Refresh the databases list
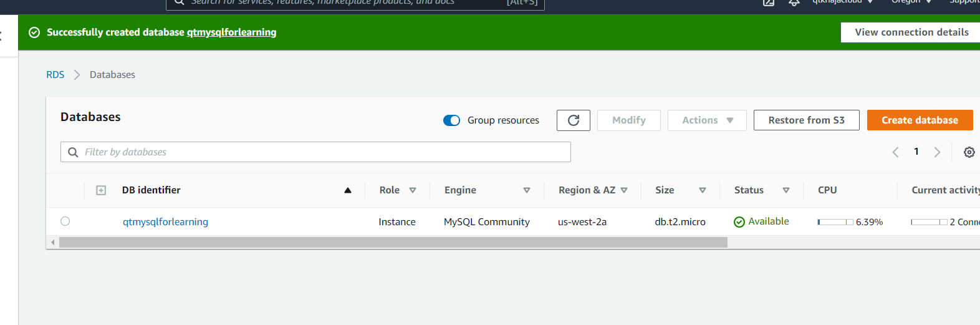Screen dimensions: 980x325 [574, 120]
